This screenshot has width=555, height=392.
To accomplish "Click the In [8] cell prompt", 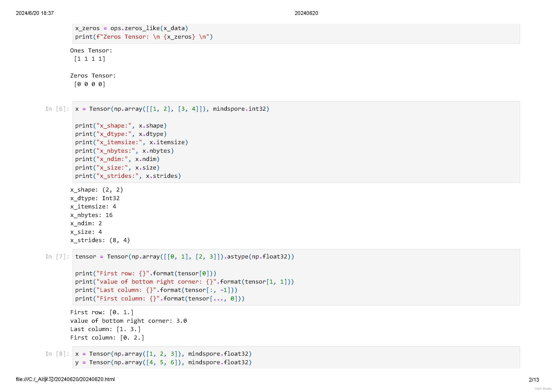I will [57, 354].
